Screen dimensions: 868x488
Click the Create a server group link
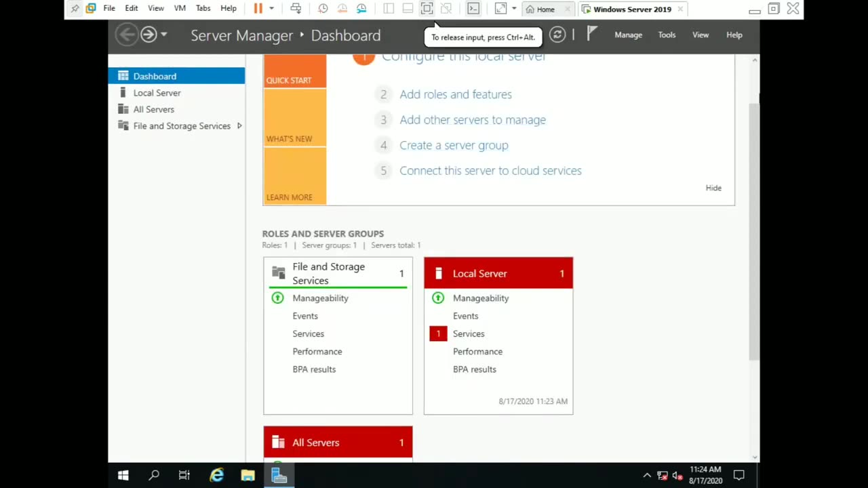tap(454, 145)
